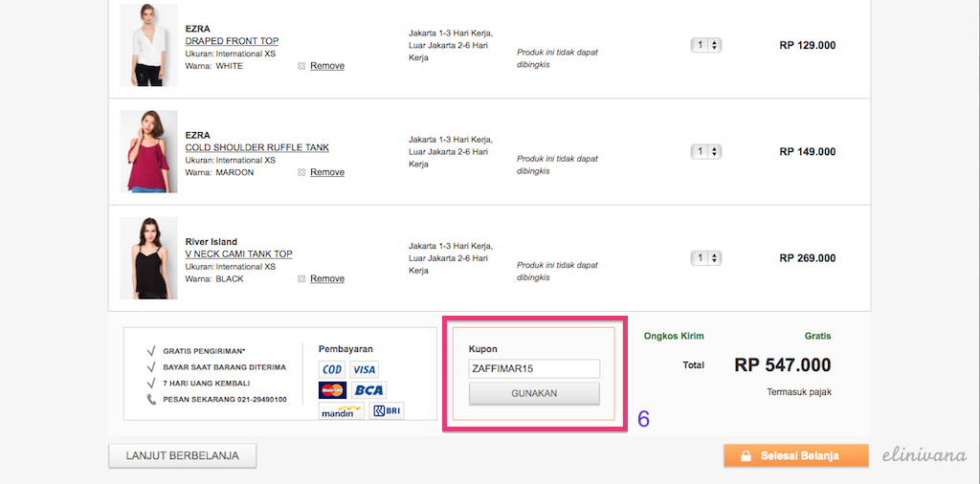Click the COD payment icon
This screenshot has width=980, height=484.
[x=332, y=369]
